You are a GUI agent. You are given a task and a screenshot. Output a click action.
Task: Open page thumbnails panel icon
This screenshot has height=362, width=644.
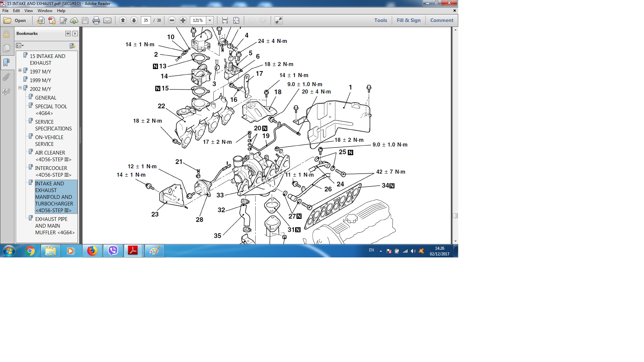coord(6,48)
